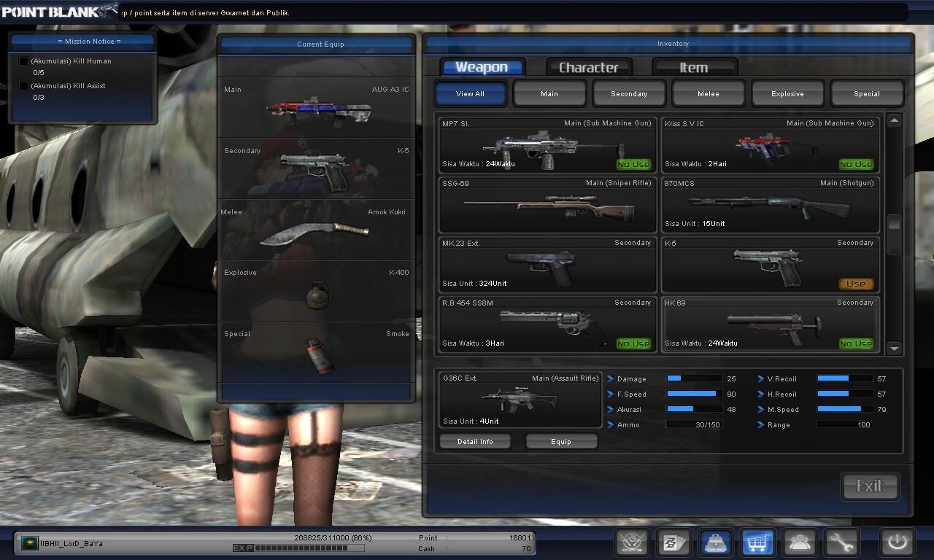Click the power exit icon

(x=897, y=542)
